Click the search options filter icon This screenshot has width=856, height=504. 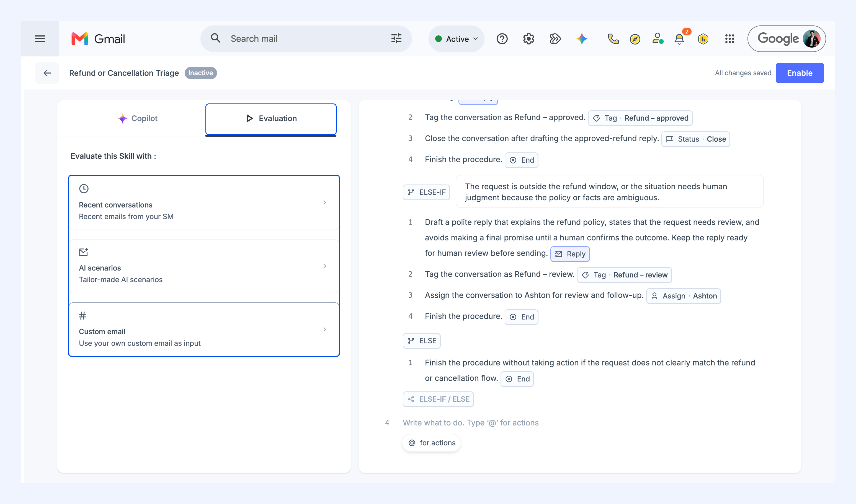pos(396,38)
